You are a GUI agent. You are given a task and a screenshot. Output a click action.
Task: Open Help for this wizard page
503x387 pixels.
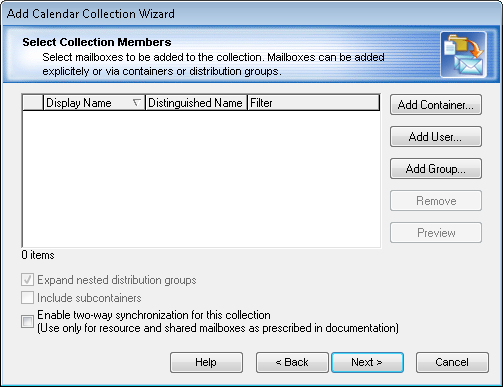(206, 362)
